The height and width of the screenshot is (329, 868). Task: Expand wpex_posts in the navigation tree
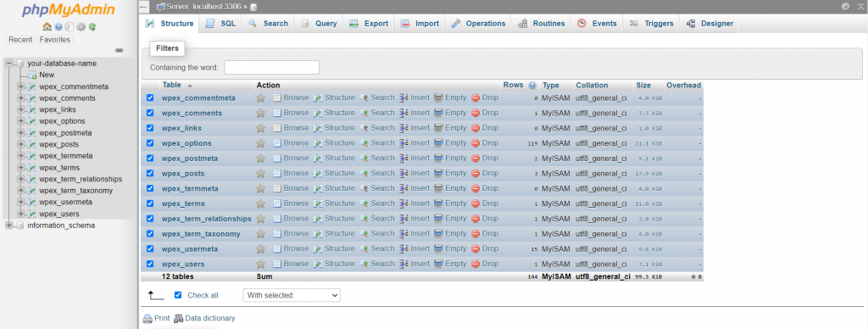pyautogui.click(x=21, y=144)
